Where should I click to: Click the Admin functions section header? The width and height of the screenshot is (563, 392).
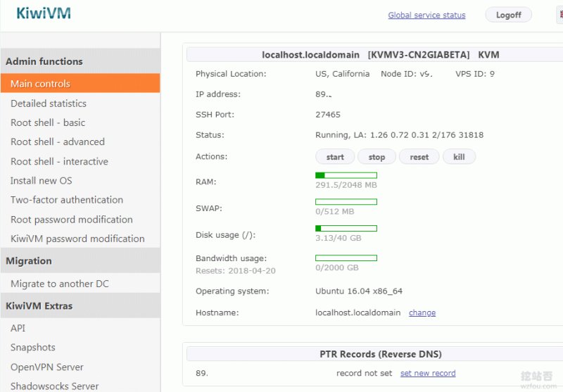[x=80, y=61]
